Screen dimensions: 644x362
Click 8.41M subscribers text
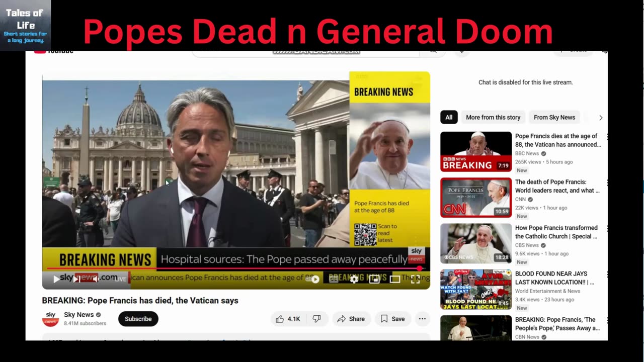[85, 323]
